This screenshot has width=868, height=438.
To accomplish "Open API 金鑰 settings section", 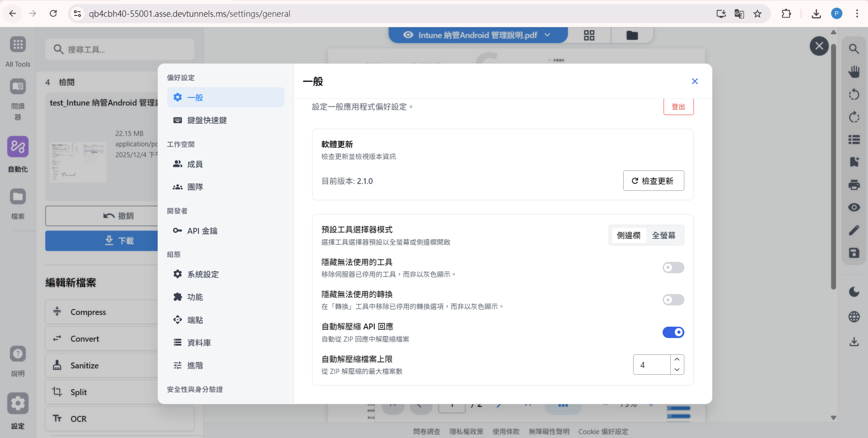I will (202, 231).
